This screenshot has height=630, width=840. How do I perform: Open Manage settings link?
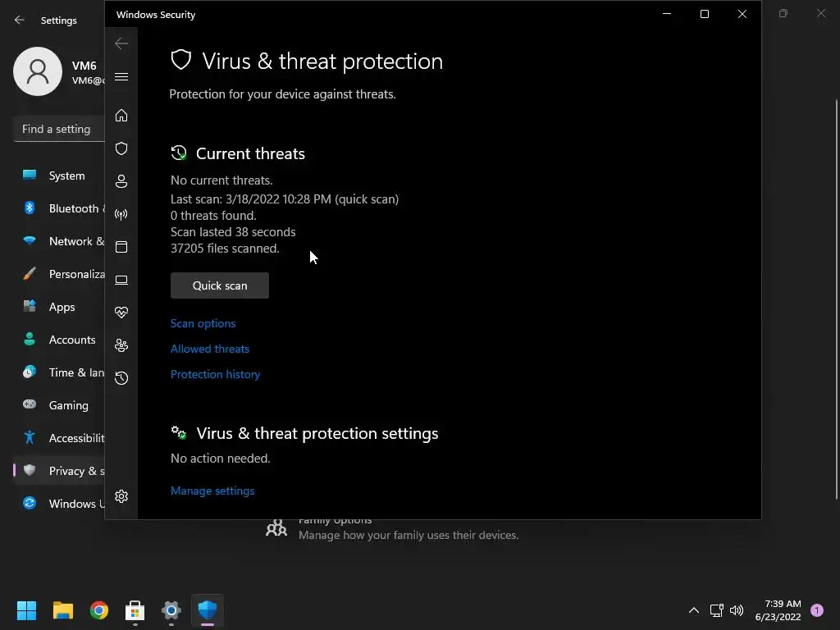pos(212,491)
